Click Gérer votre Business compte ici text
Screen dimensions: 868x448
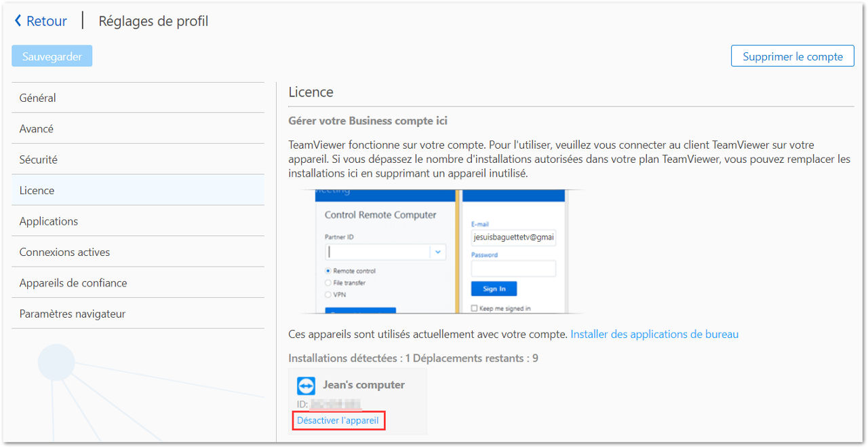[x=368, y=121]
